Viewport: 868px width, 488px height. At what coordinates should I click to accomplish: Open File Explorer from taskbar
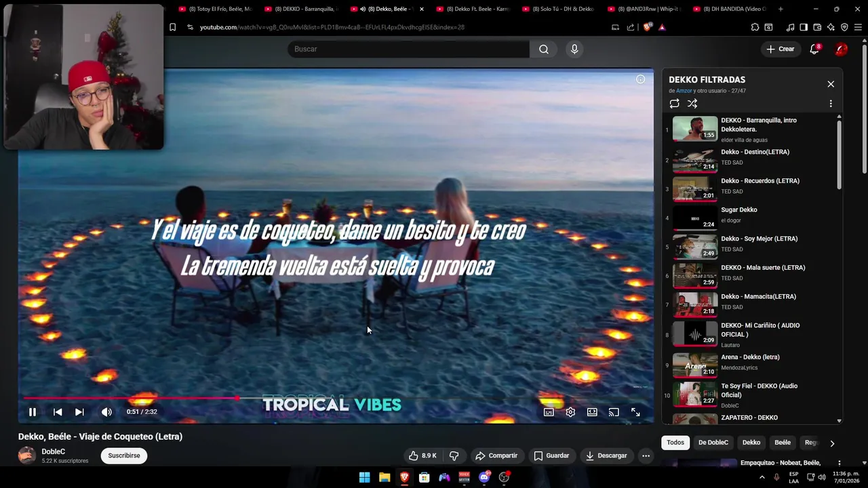(384, 477)
